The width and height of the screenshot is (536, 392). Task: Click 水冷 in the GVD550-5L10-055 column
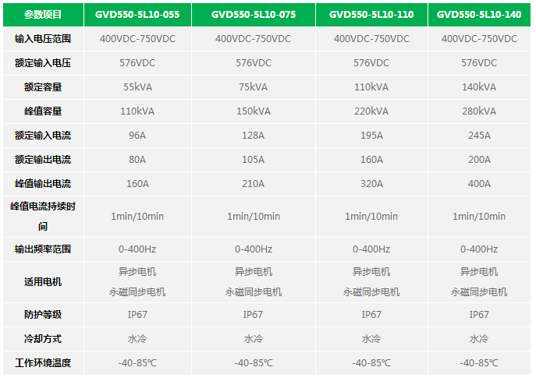[137, 339]
